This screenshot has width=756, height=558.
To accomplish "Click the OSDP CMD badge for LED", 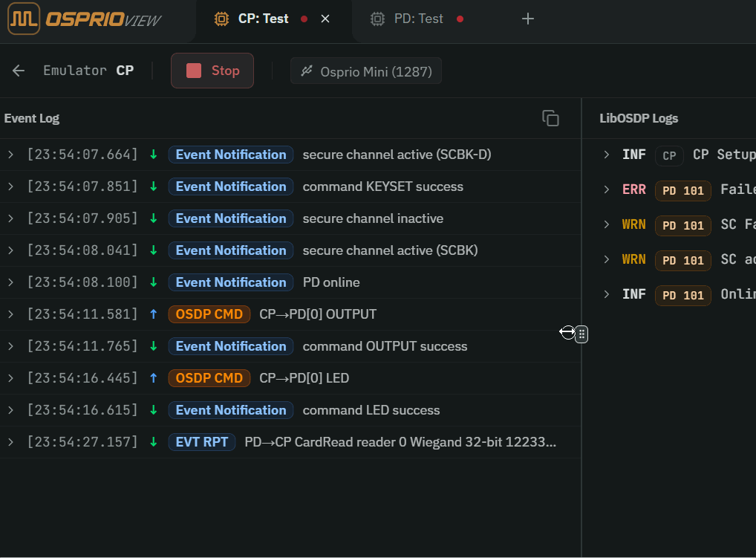I will (x=209, y=378).
